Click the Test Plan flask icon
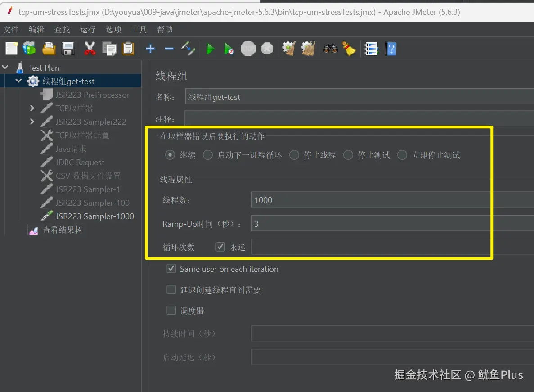This screenshot has width=534, height=392. [20, 68]
